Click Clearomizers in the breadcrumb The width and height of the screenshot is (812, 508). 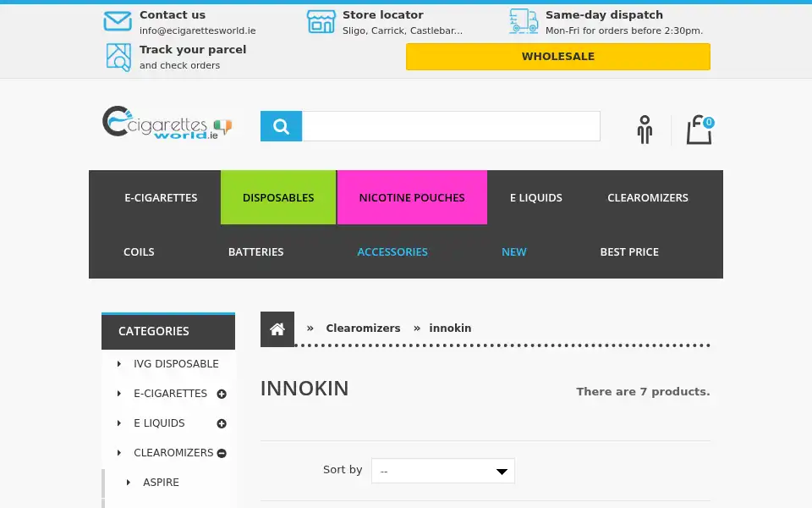click(363, 329)
